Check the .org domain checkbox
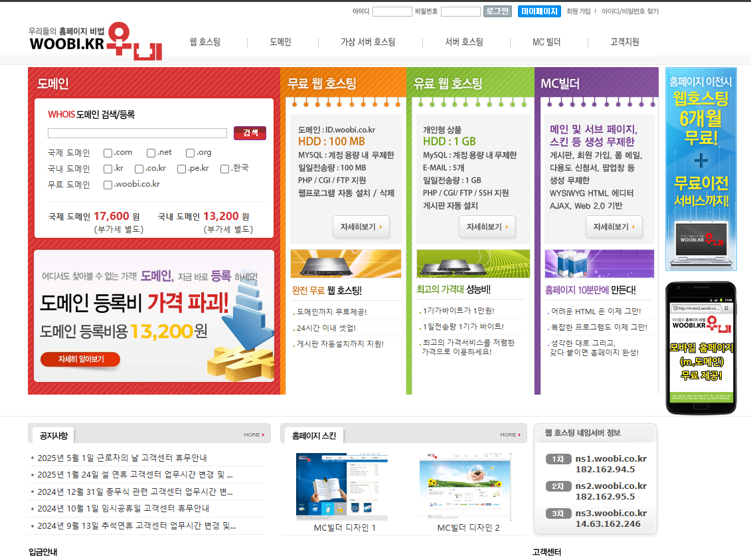The width and height of the screenshot is (751, 560). (190, 153)
